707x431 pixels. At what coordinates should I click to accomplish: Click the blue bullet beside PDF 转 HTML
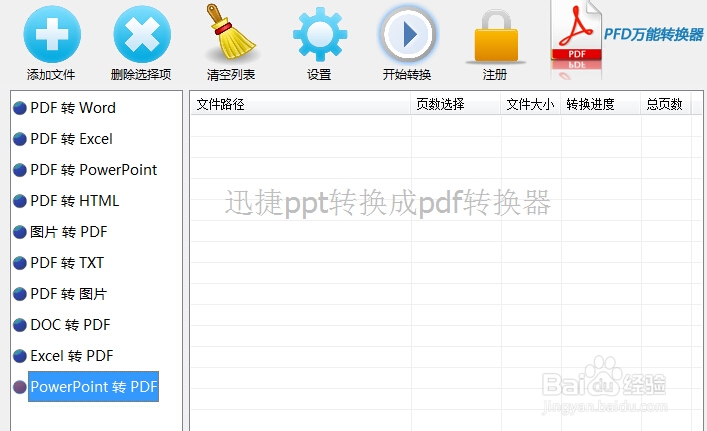tap(20, 201)
